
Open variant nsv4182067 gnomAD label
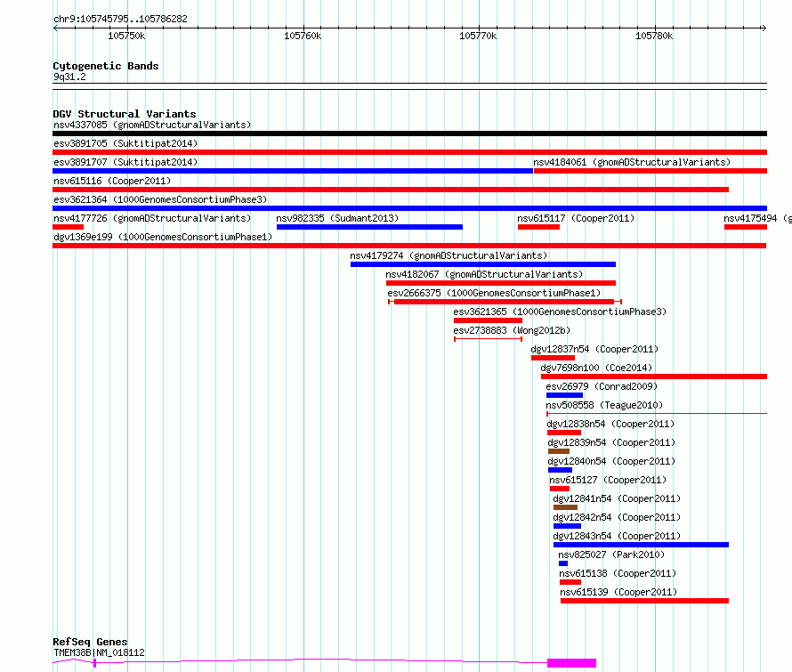484,274
